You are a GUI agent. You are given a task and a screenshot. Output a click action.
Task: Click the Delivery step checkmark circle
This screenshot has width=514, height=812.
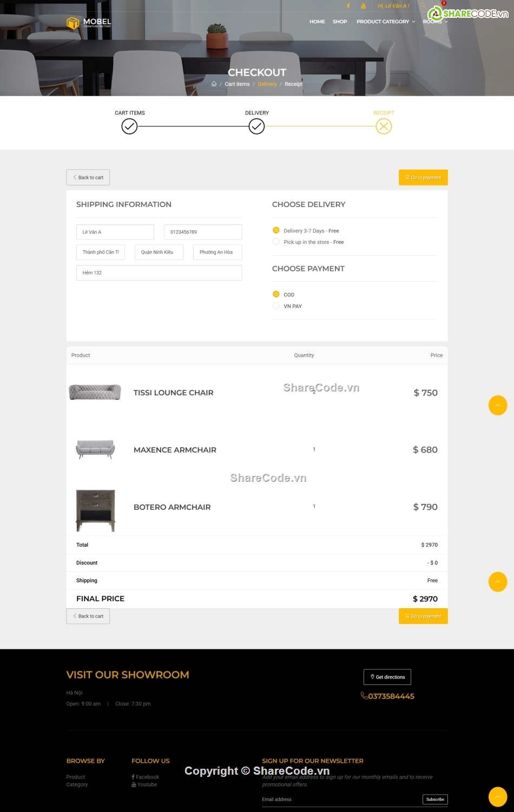[256, 127]
